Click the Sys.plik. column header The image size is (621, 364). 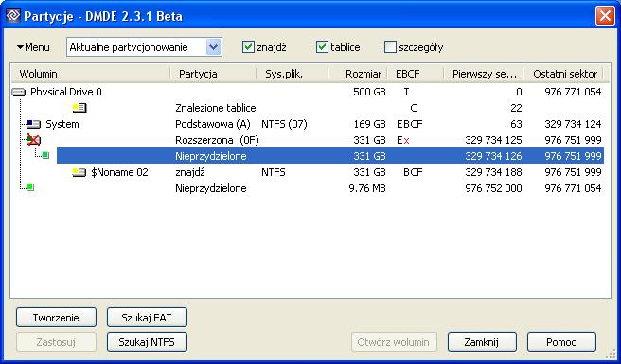click(x=293, y=74)
